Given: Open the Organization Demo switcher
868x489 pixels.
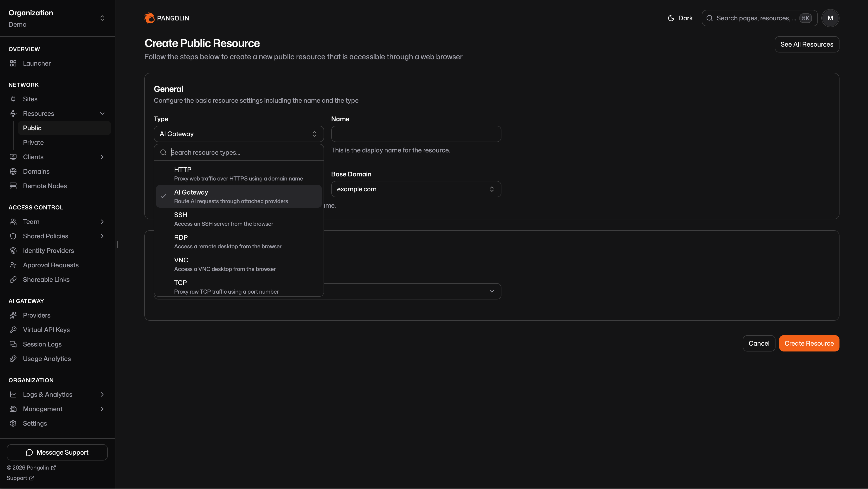Looking at the screenshot, I should tap(57, 18).
